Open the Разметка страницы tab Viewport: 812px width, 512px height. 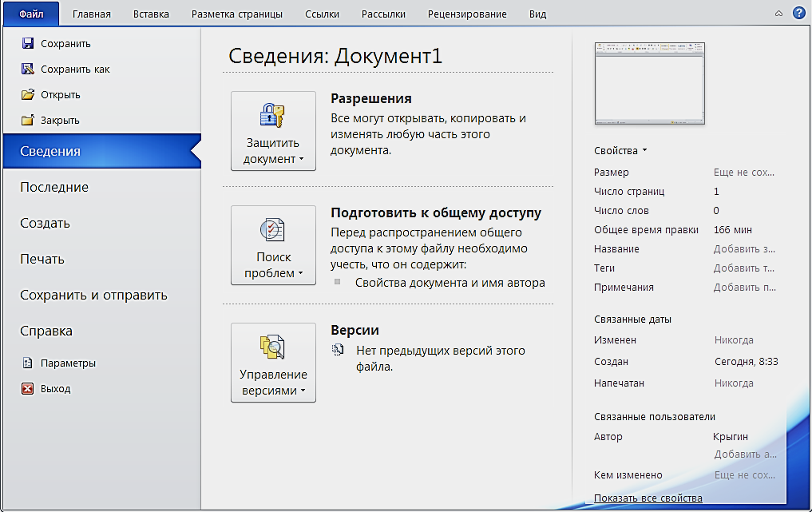tap(237, 14)
